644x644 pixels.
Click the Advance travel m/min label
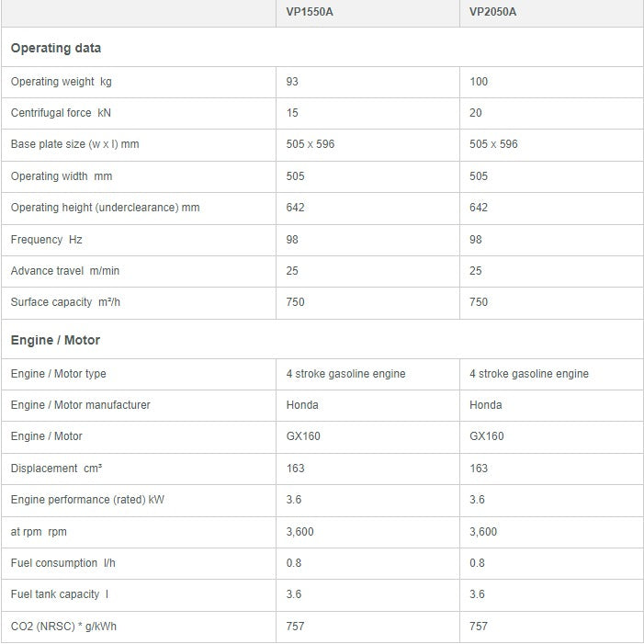[x=67, y=270]
